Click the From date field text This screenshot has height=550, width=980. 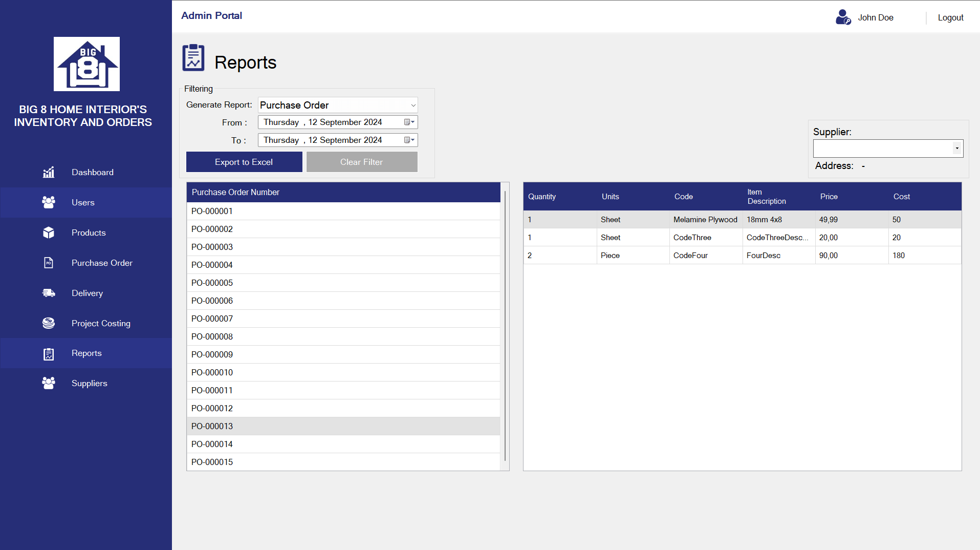pyautogui.click(x=323, y=122)
